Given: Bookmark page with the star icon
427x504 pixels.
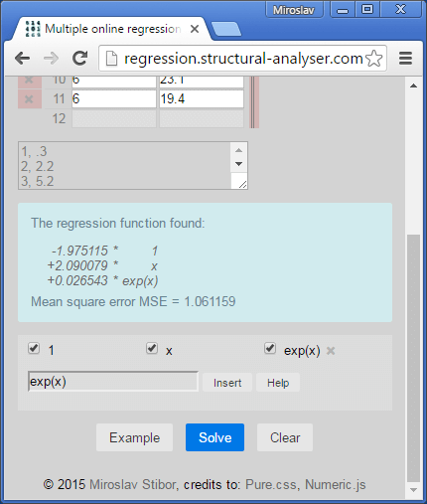Looking at the screenshot, I should 374,59.
